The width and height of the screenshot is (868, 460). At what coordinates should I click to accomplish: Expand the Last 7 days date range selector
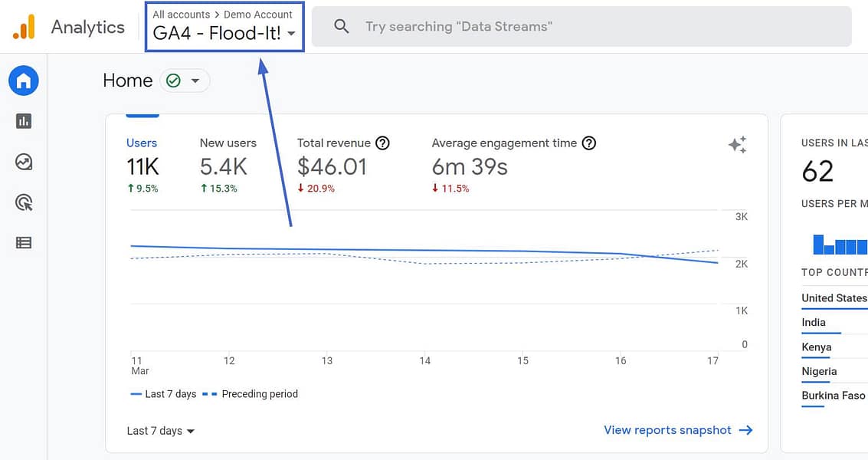pyautogui.click(x=160, y=431)
